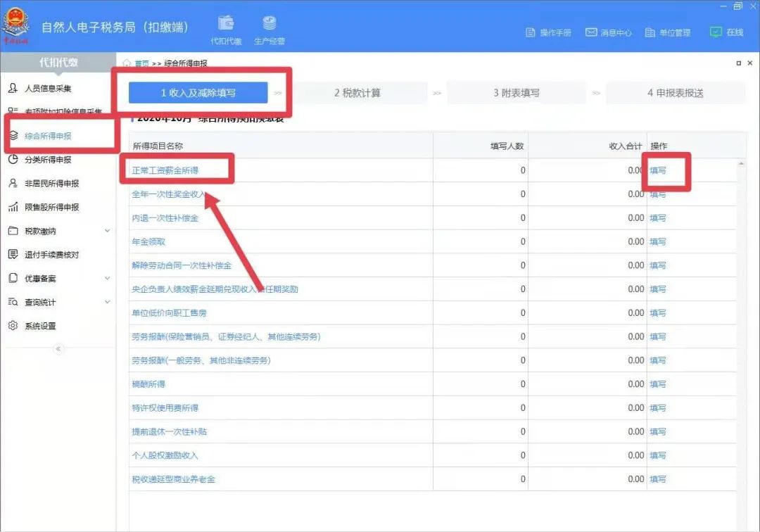760x532 pixels.
Task: Expand the 税款缴纳 submenu chevron
Action: 108,231
